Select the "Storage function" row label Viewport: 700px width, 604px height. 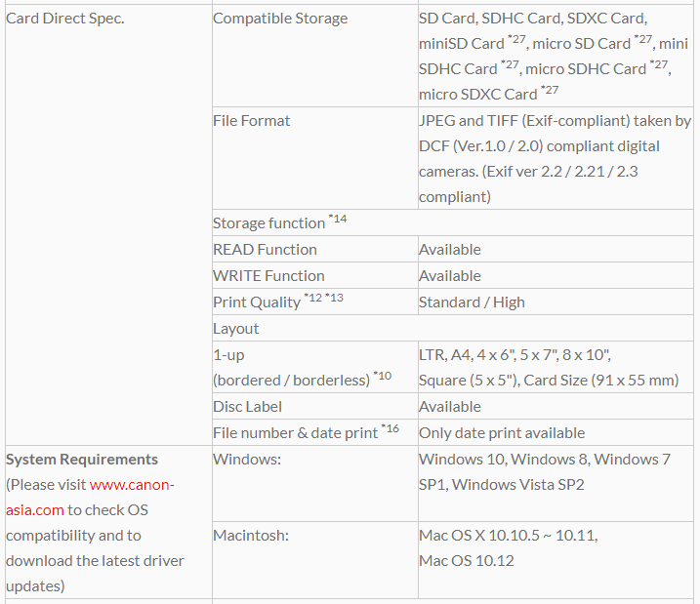coord(268,223)
